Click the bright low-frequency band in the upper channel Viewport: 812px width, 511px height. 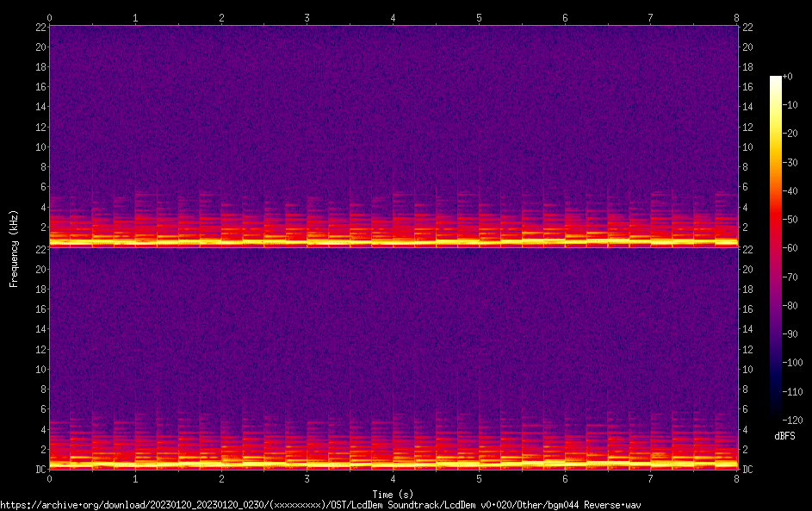[393, 241]
